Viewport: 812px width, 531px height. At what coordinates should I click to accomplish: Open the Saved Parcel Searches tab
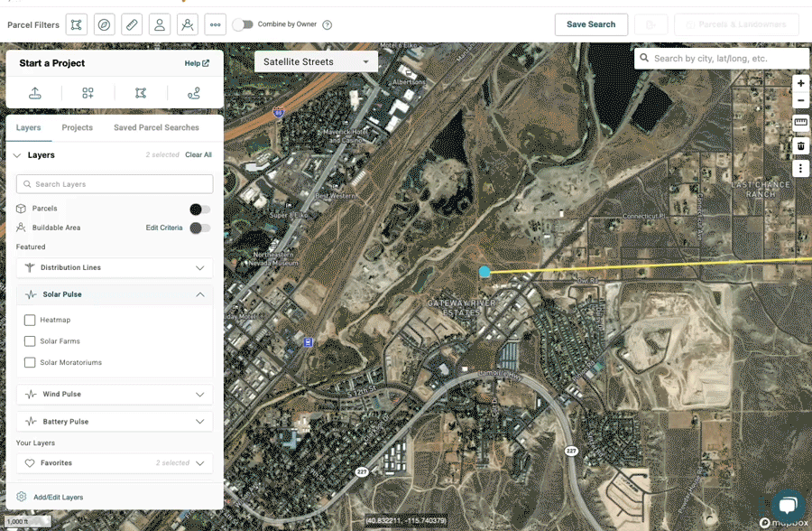[x=158, y=127]
